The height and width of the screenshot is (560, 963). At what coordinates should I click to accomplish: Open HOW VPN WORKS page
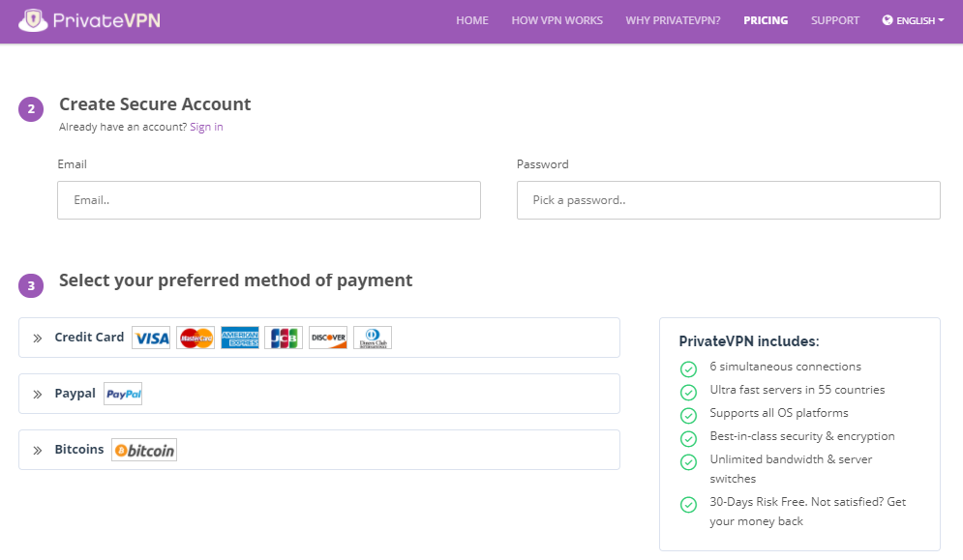(x=557, y=20)
